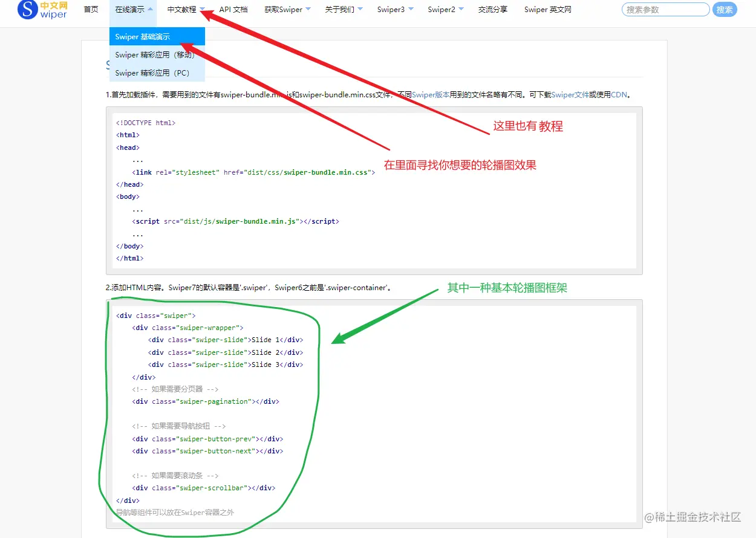Open the Swiper 英文网 link
Viewport: 756px width, 538px height.
coord(547,10)
